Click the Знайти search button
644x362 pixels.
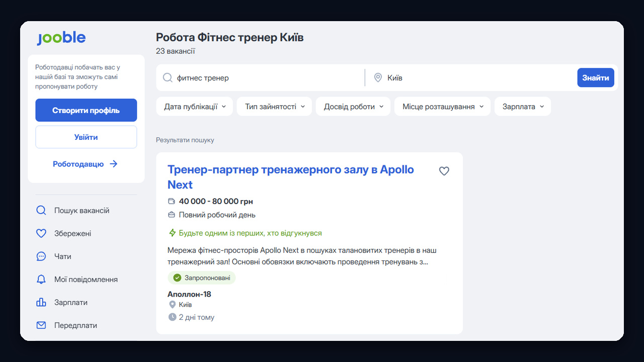596,78
